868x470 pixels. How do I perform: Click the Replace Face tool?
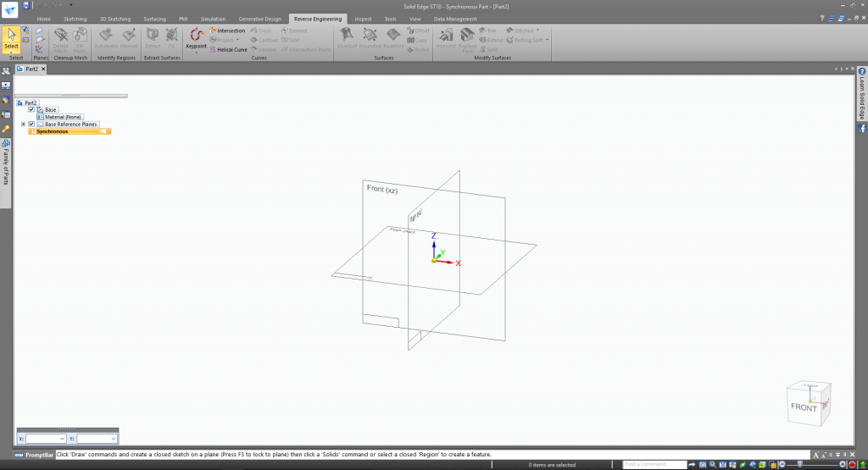click(467, 41)
